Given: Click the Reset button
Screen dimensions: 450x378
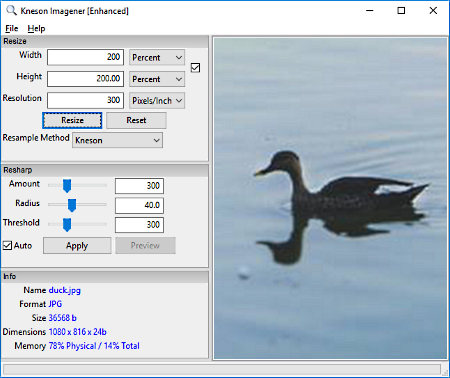Looking at the screenshot, I should [x=136, y=120].
